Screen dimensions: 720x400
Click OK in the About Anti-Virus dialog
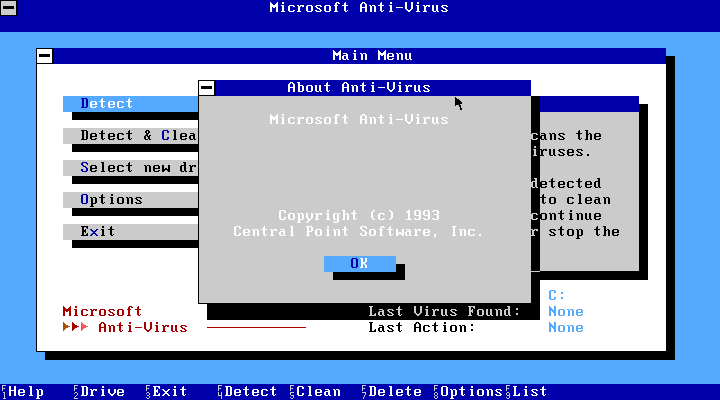coord(359,263)
